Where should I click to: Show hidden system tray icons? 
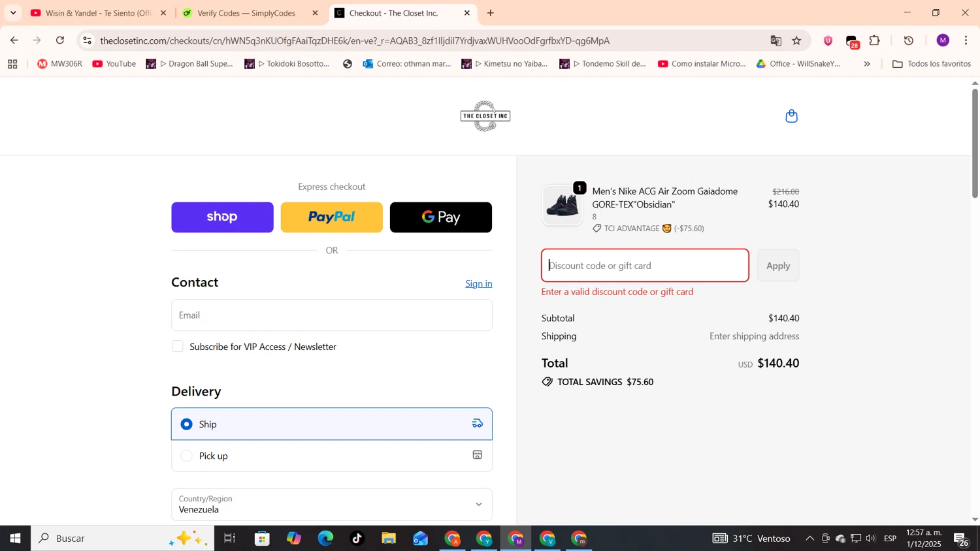click(809, 539)
